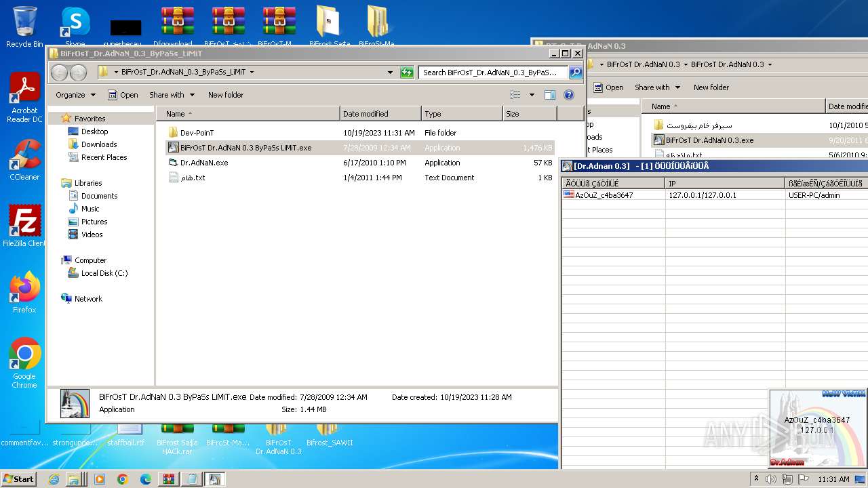
Task: Open the Dfgownload RAR archive on desktop
Action: tap(177, 26)
